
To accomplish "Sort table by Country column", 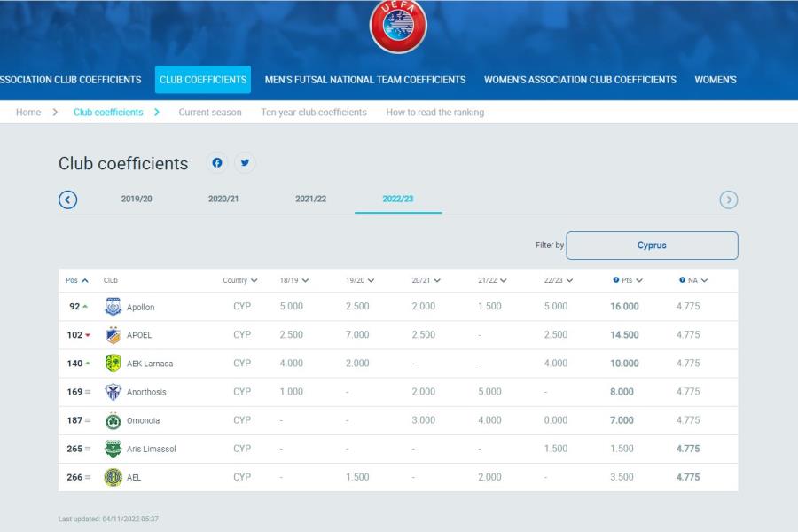I will [x=239, y=280].
